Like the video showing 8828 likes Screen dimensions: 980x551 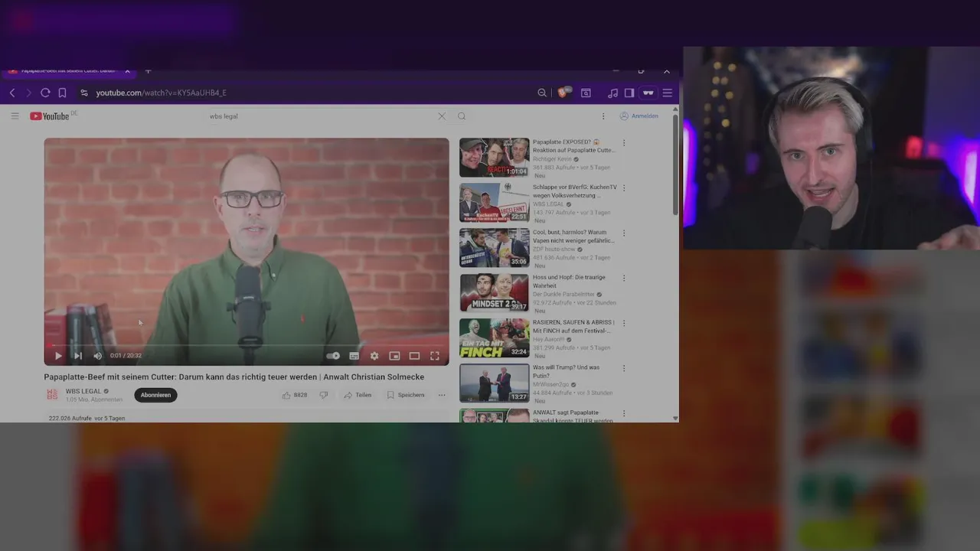click(295, 395)
